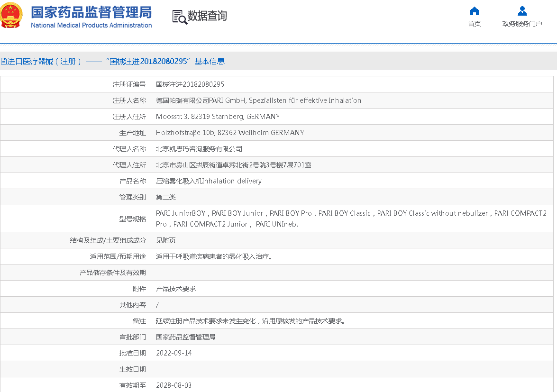Click structure value 见附页
Image resolution: width=557 pixels, height=392 pixels.
(165, 240)
